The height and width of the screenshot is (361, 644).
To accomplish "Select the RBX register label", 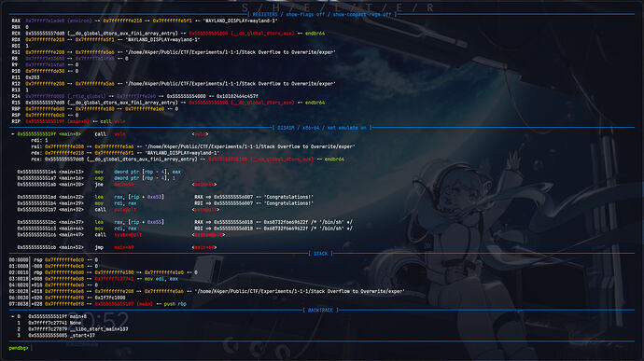I will point(16,27).
